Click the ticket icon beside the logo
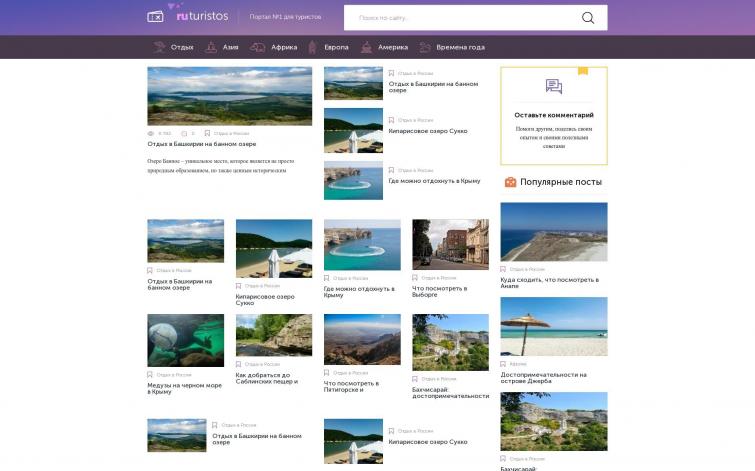The height and width of the screenshot is (471, 755). coord(155,16)
